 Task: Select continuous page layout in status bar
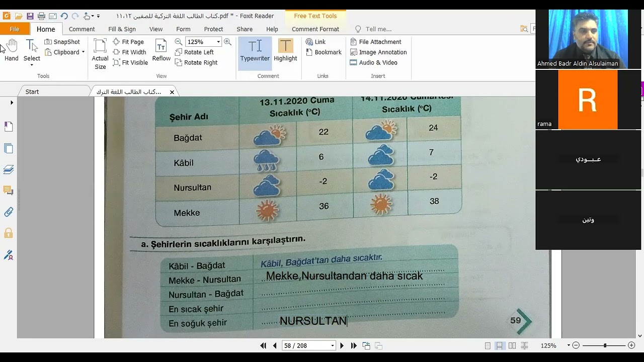[500, 345]
